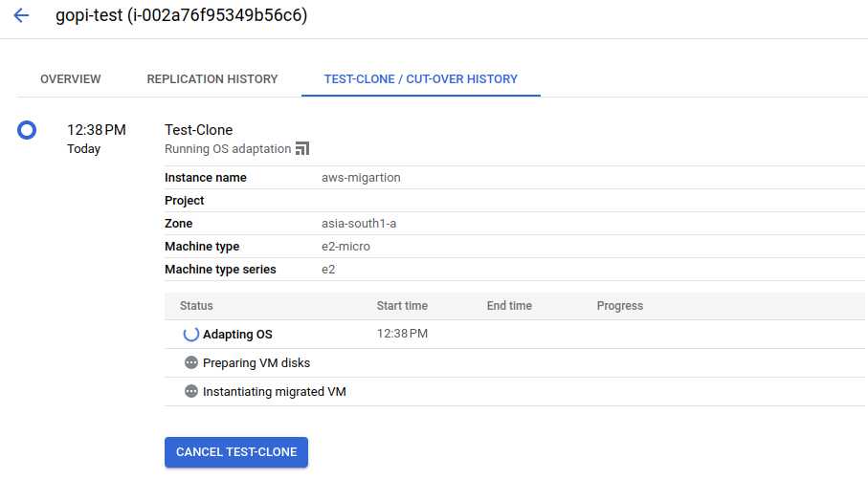This screenshot has width=868, height=501.
Task: Click the Instantiating migrated VM row label
Action: pos(275,392)
